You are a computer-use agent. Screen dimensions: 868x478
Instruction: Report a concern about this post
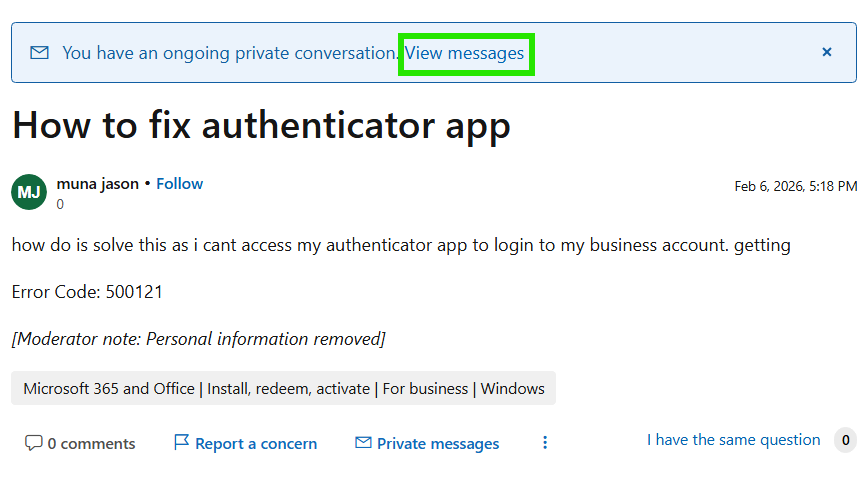(x=245, y=443)
